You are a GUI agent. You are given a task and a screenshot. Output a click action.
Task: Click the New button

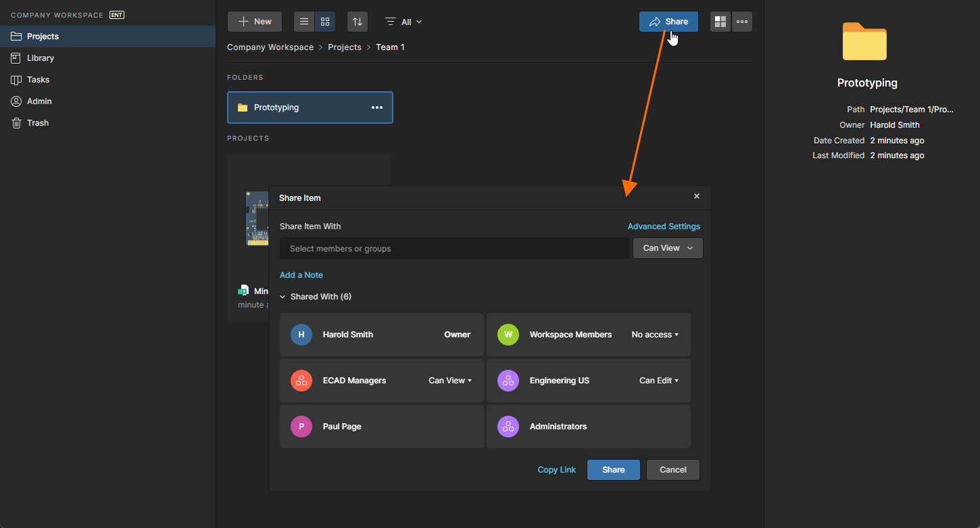click(255, 22)
